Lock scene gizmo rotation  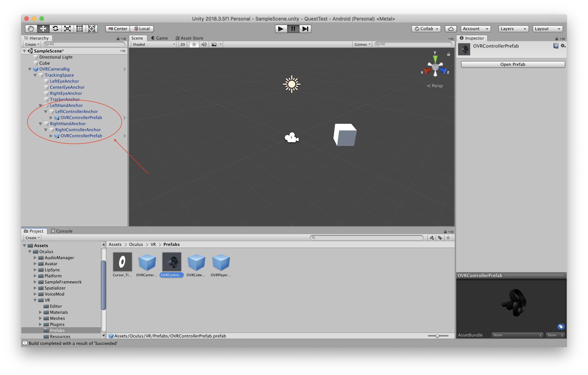click(449, 54)
